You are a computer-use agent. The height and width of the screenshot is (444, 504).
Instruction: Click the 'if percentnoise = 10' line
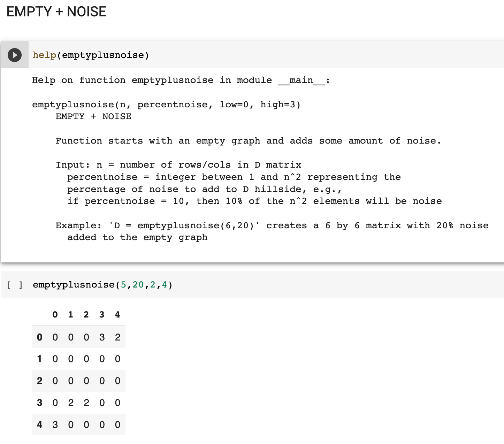click(x=254, y=201)
